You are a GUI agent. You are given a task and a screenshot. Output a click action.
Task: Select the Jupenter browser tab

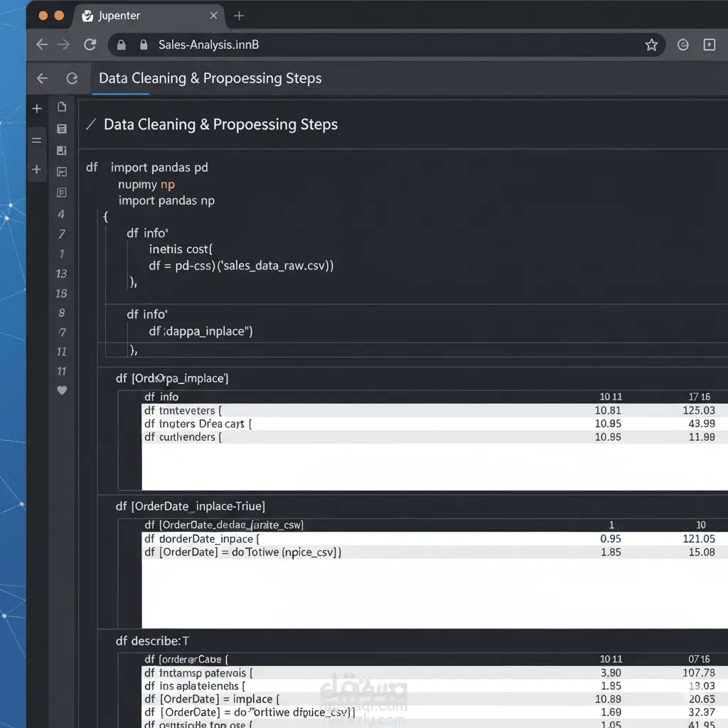coord(149,16)
